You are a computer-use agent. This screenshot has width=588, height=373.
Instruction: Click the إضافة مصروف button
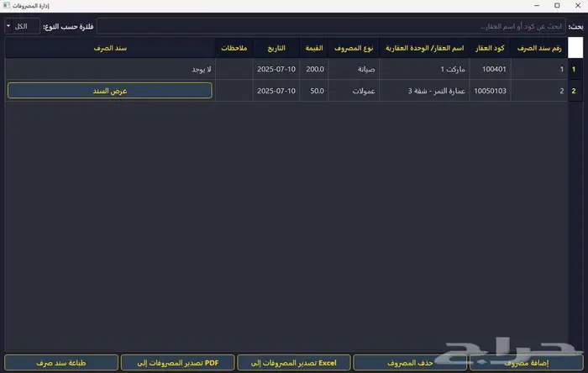[x=526, y=363]
